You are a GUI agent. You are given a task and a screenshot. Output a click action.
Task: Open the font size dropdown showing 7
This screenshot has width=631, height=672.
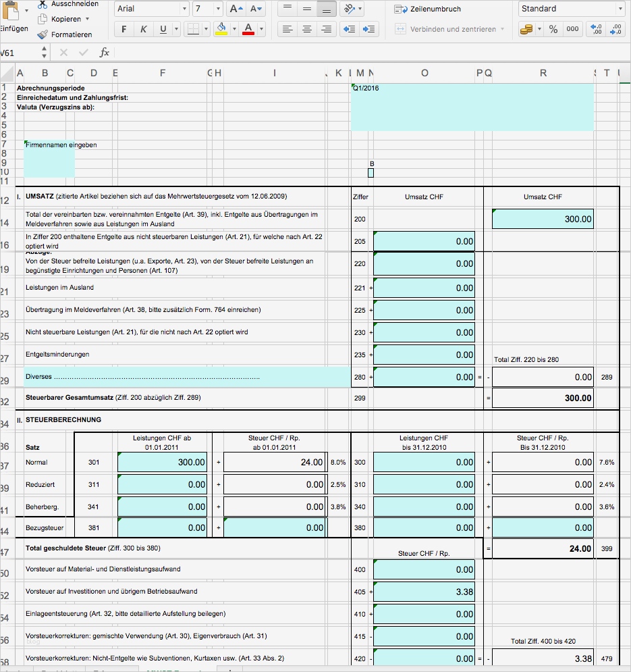(208, 9)
